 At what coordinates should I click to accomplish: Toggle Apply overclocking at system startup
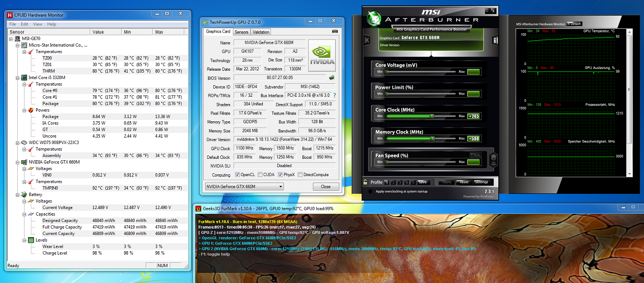[370, 192]
